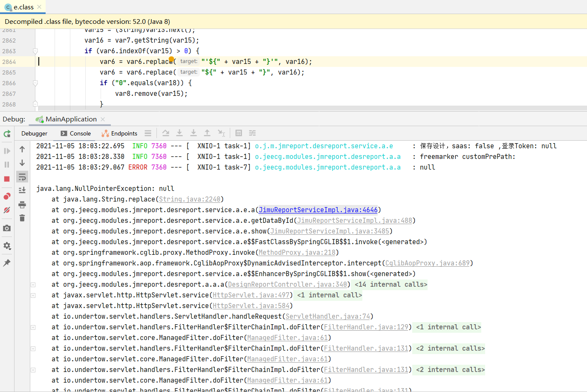Expand the DesignReportController internal calls entry
Viewport: 587px width, 392px height.
(33, 284)
